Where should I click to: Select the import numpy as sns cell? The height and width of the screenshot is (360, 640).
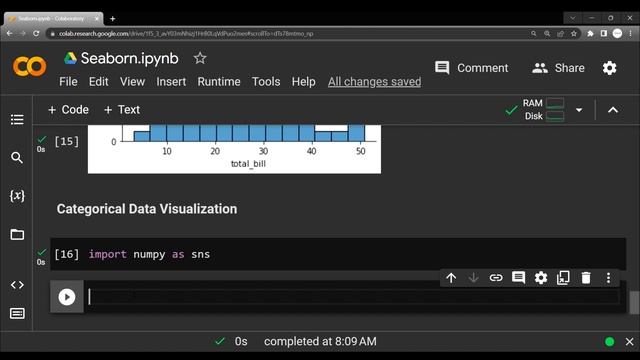(338, 254)
